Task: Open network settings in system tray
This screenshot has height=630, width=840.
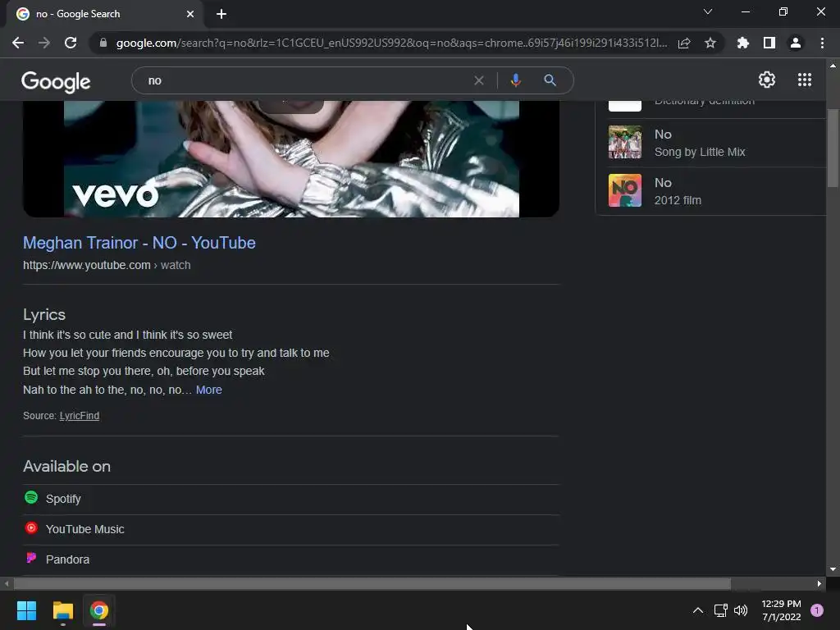Action: pos(720,610)
